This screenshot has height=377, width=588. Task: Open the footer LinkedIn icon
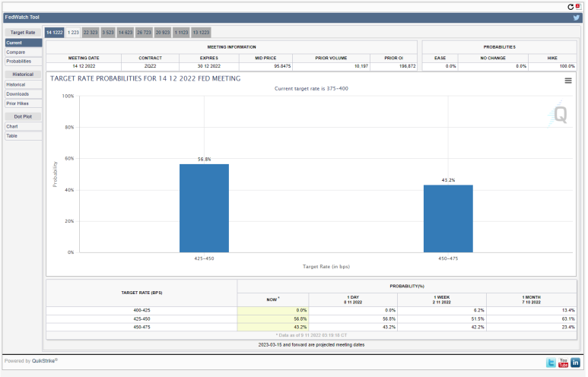[575, 363]
